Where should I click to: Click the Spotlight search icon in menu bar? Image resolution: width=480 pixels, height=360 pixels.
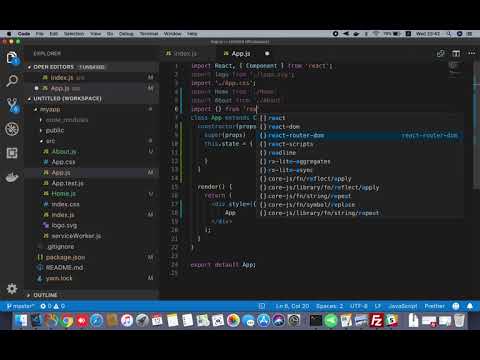click(x=449, y=34)
